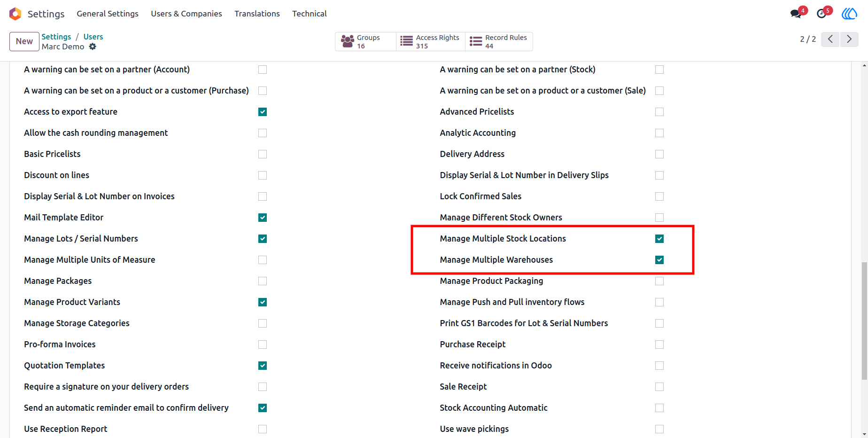Enable Purchase Receipt checkbox
Screen dimensions: 868x438
[659, 344]
